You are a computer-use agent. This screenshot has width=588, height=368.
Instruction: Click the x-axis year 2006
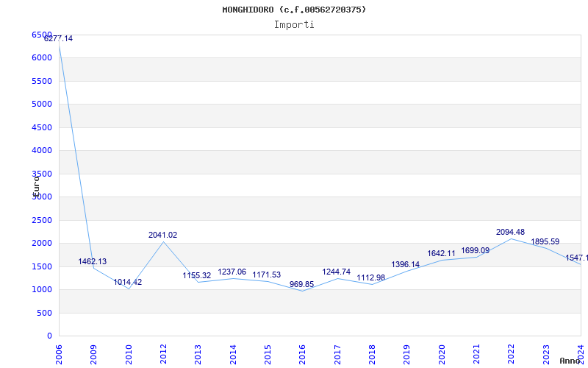tap(59, 355)
